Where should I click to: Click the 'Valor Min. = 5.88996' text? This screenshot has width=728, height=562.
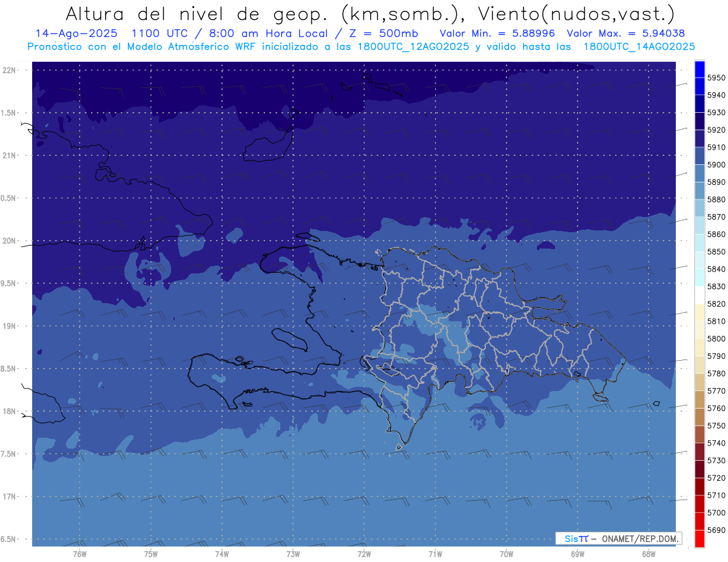tap(497, 33)
